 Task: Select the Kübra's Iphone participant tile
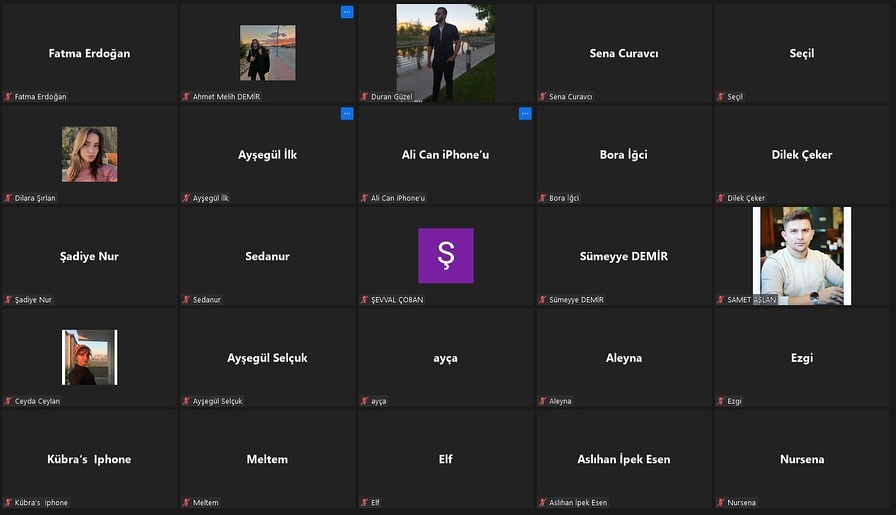point(89,459)
